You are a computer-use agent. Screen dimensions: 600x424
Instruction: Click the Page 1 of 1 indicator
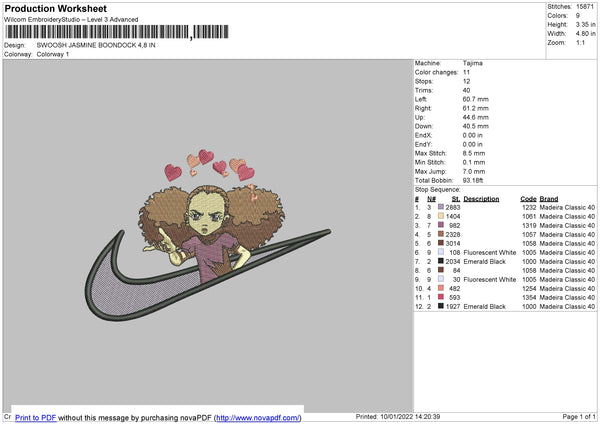pyautogui.click(x=579, y=416)
